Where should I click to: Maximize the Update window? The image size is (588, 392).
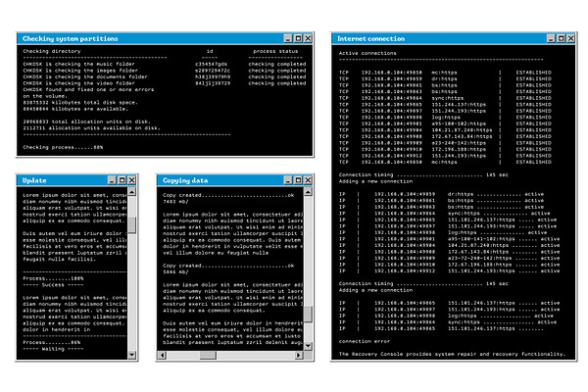(x=122, y=180)
